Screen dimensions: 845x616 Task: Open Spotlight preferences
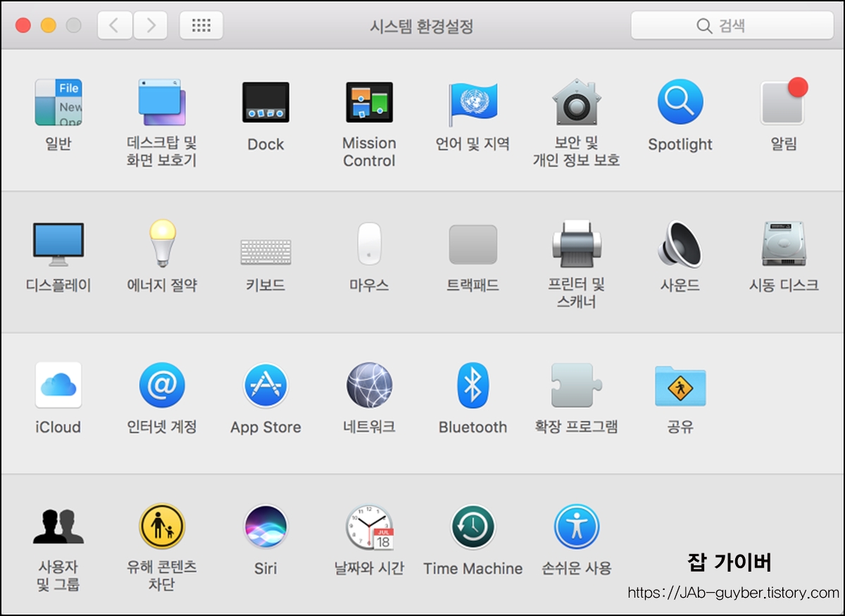680,102
